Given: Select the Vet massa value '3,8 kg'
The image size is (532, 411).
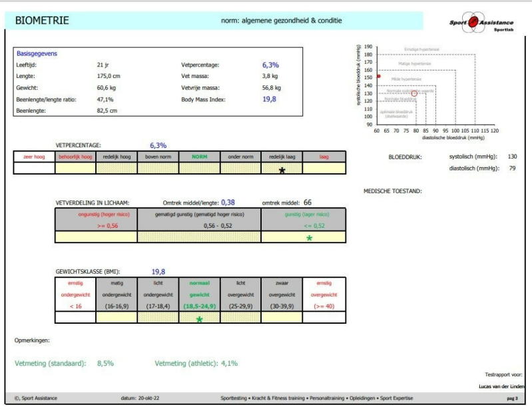Looking at the screenshot, I should 270,76.
